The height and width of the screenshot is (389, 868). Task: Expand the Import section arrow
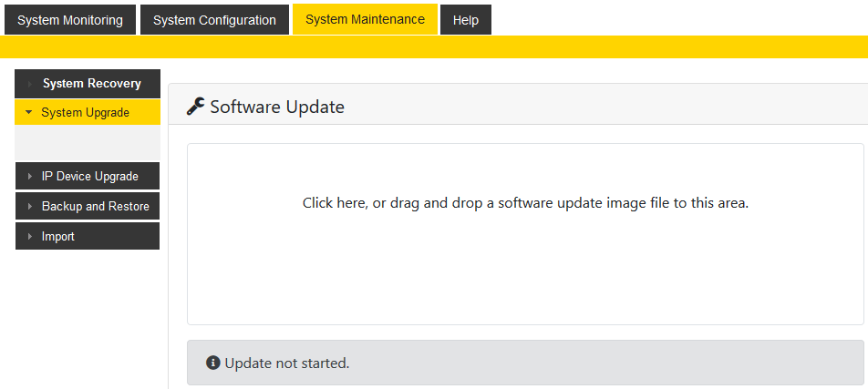30,237
